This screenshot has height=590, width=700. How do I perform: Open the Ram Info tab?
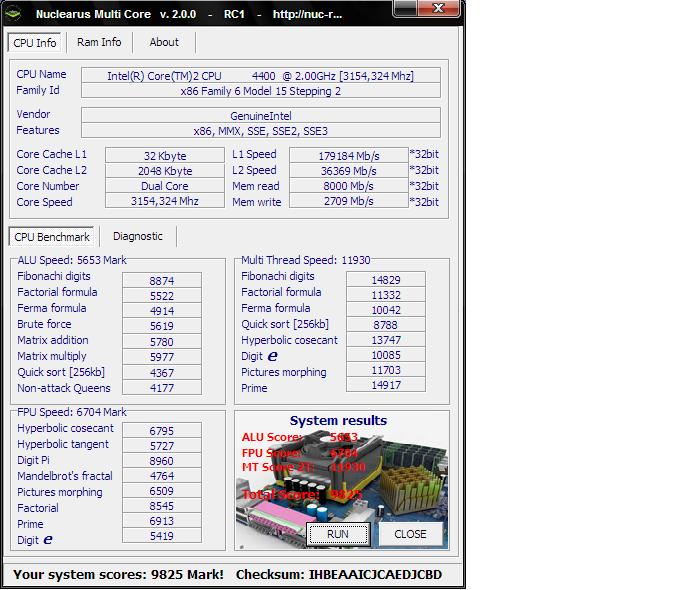[99, 42]
